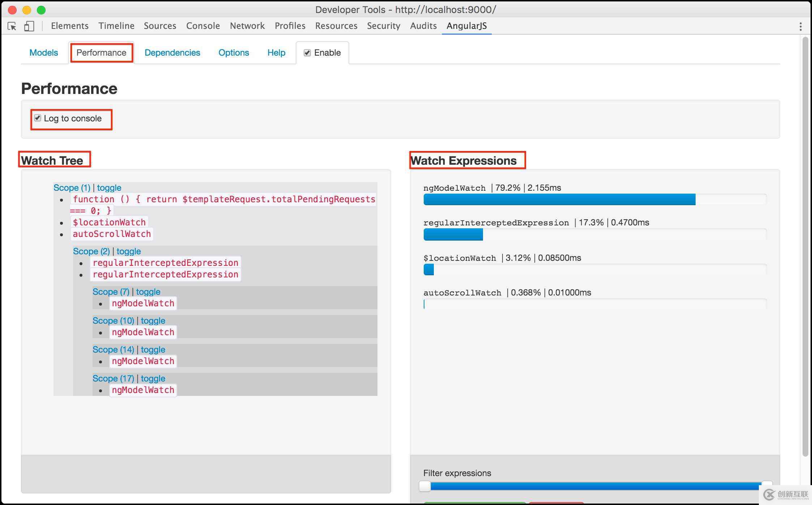Image resolution: width=812 pixels, height=505 pixels.
Task: Toggle Scope (17) subtree
Action: pos(153,379)
